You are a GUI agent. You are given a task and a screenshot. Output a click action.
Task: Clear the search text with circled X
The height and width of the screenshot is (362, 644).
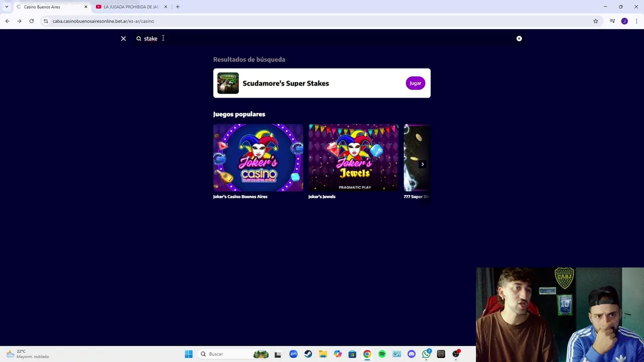(519, 39)
